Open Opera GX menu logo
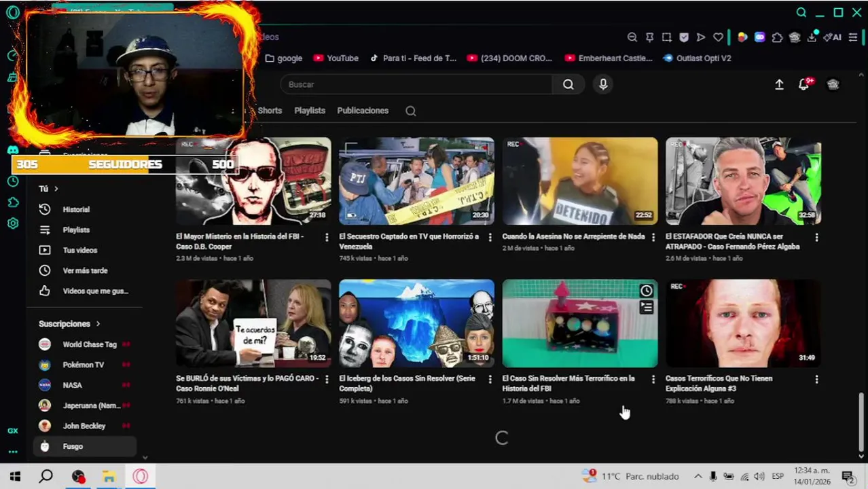Screen dimensions: 868x489 pyautogui.click(x=12, y=12)
